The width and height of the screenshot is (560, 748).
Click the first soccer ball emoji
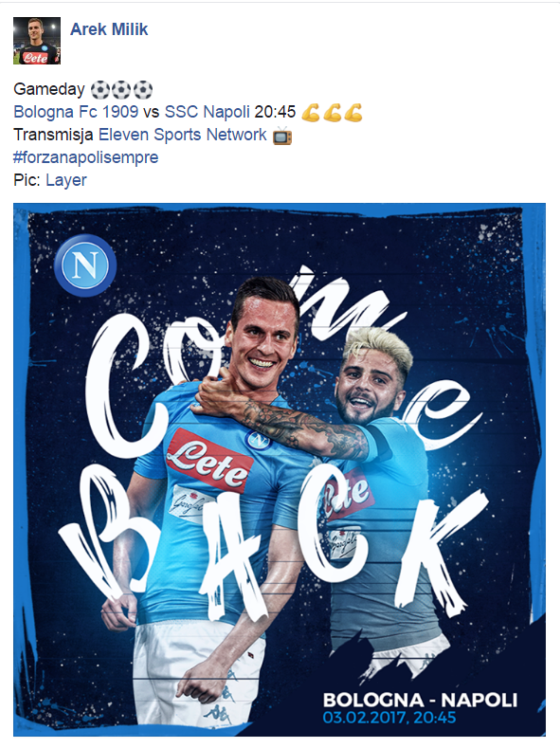tap(99, 90)
